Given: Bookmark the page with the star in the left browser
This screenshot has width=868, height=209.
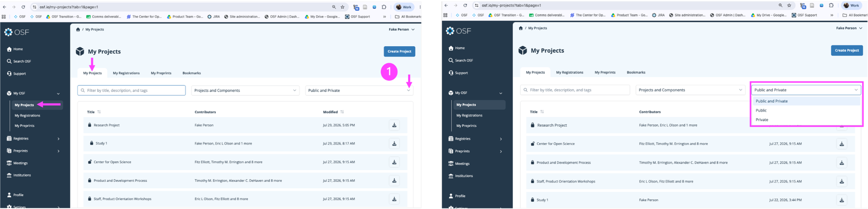Looking at the screenshot, I should click(342, 7).
